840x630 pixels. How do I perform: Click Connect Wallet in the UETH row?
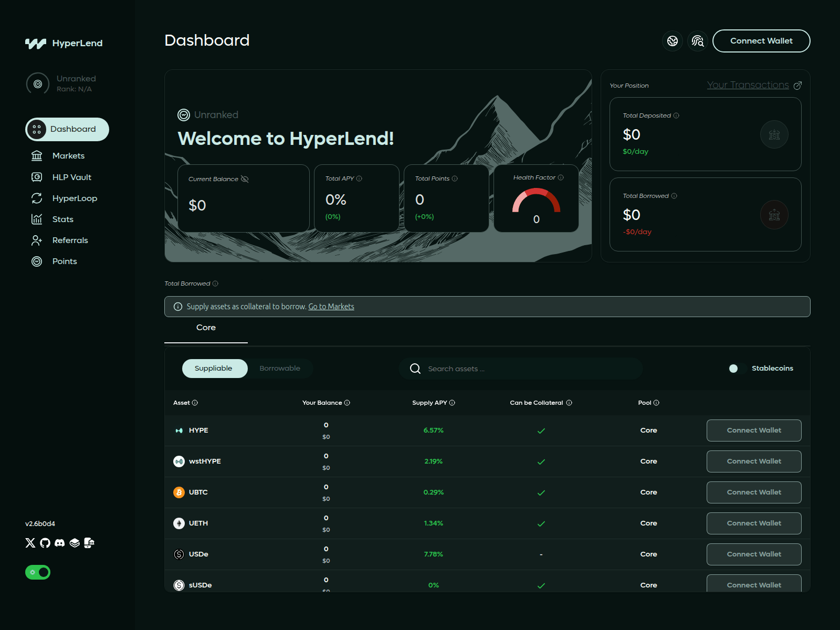coord(754,523)
